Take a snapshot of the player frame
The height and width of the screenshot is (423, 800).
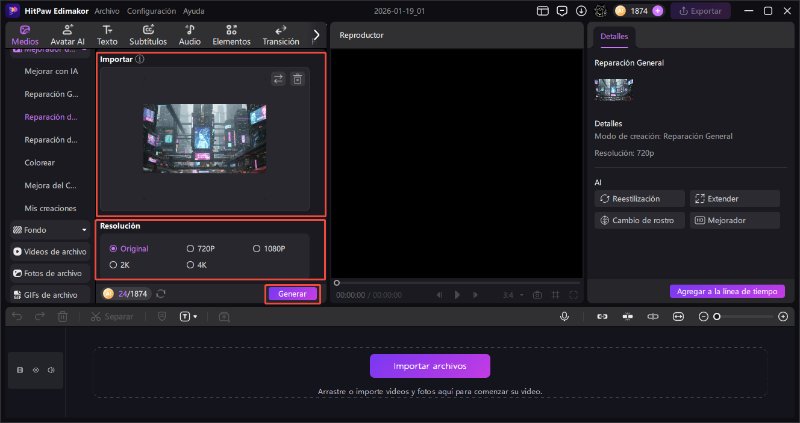coord(537,295)
